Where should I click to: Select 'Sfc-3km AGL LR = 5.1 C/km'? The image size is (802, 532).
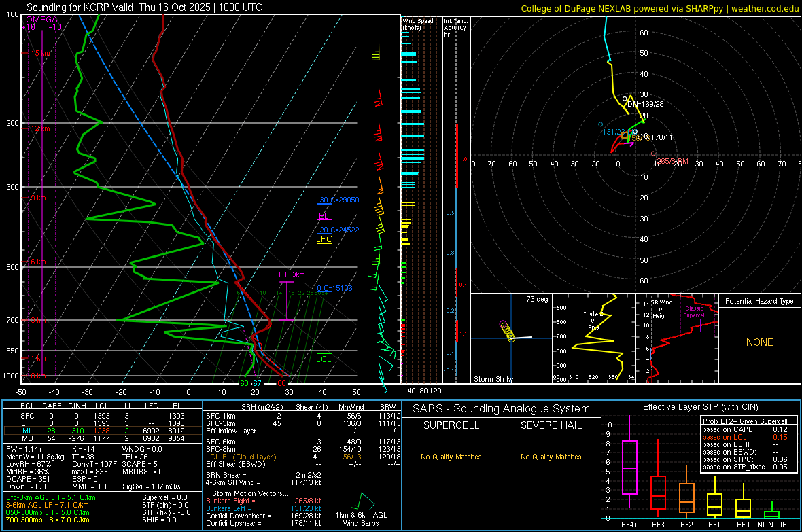[x=51, y=497]
